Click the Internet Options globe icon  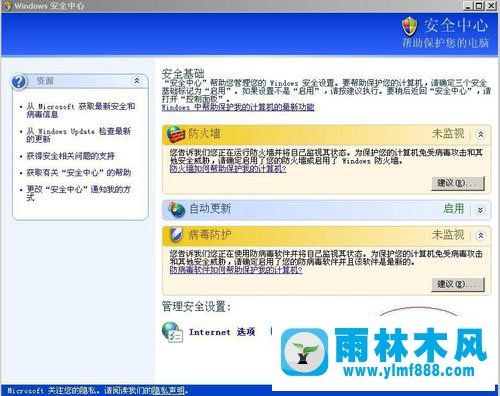[172, 332]
